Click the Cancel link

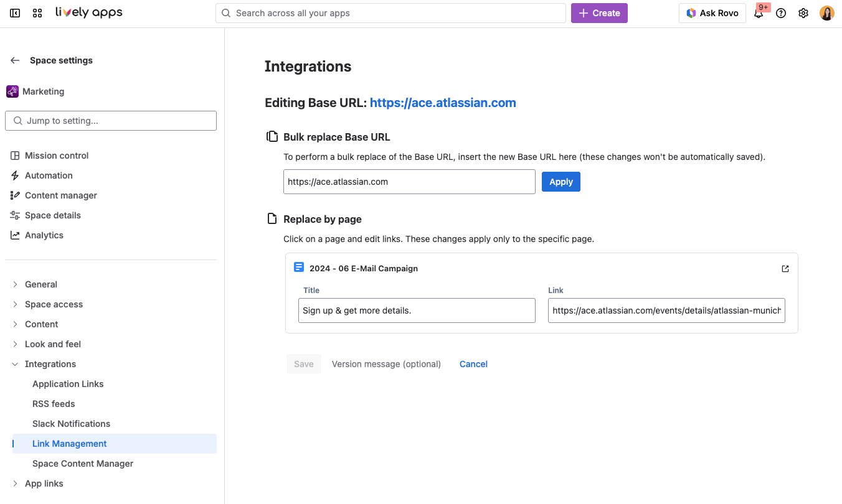[473, 364]
